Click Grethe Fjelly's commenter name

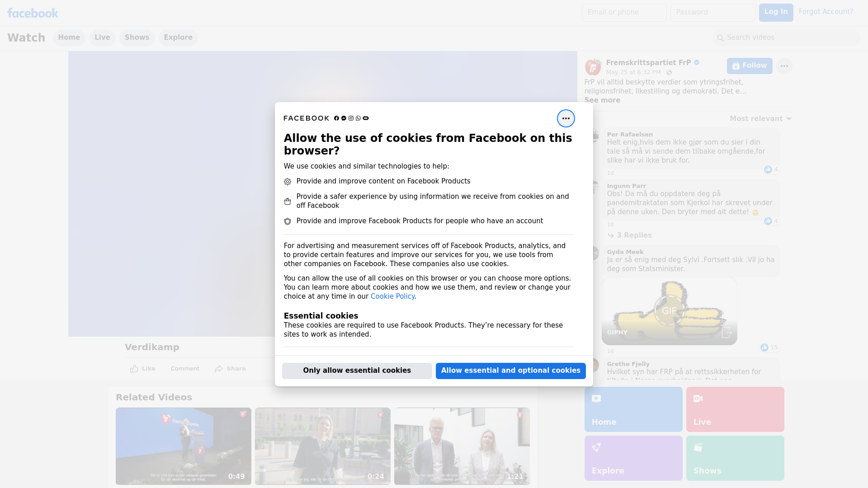point(628,364)
